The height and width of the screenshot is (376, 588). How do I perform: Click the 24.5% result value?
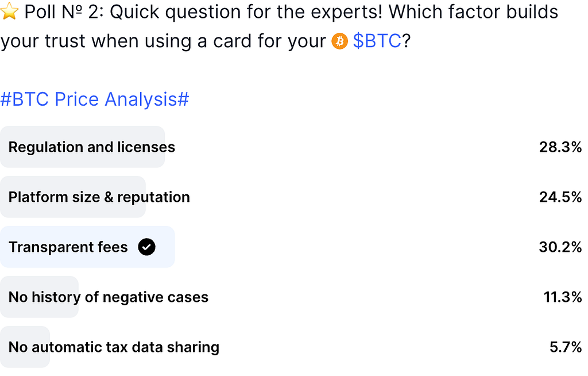click(x=560, y=197)
